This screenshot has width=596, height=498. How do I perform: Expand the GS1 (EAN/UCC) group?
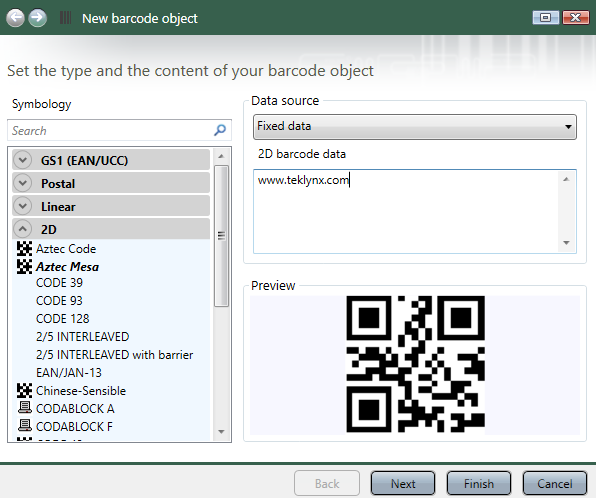point(22,160)
